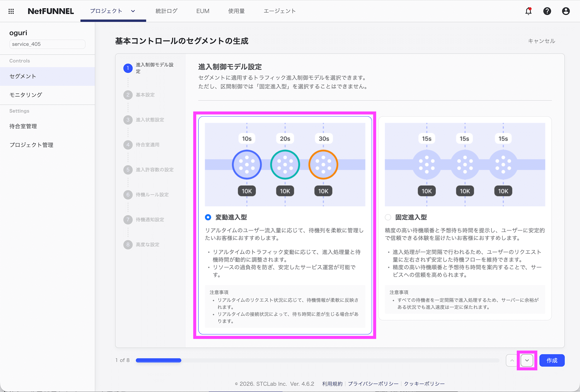The height and width of the screenshot is (392, 580).
Task: Open notifications via the bell icon
Action: (x=528, y=11)
